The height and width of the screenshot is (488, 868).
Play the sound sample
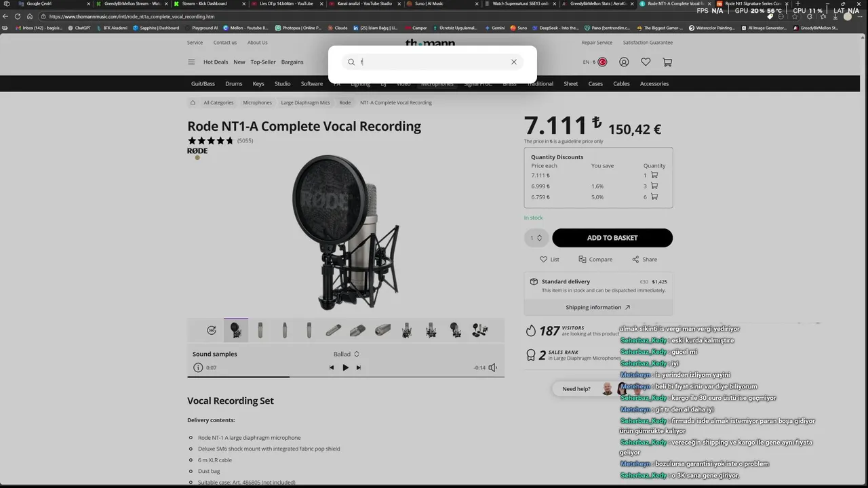[345, 367]
